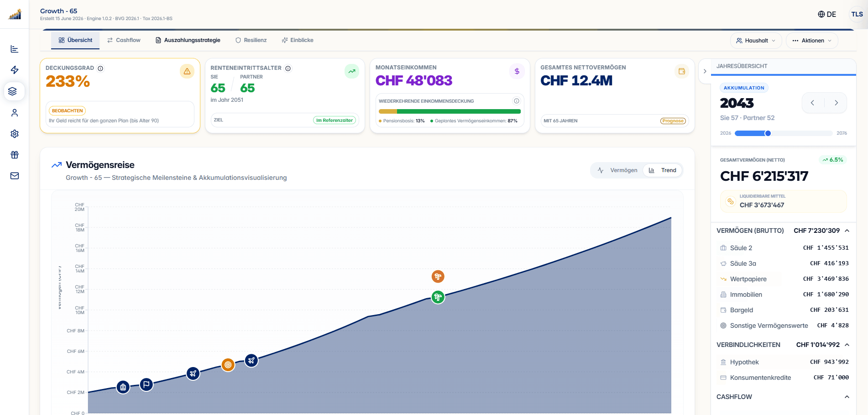This screenshot has height=415, width=868.
Task: Switch chart view to Vermögen
Action: tap(617, 170)
